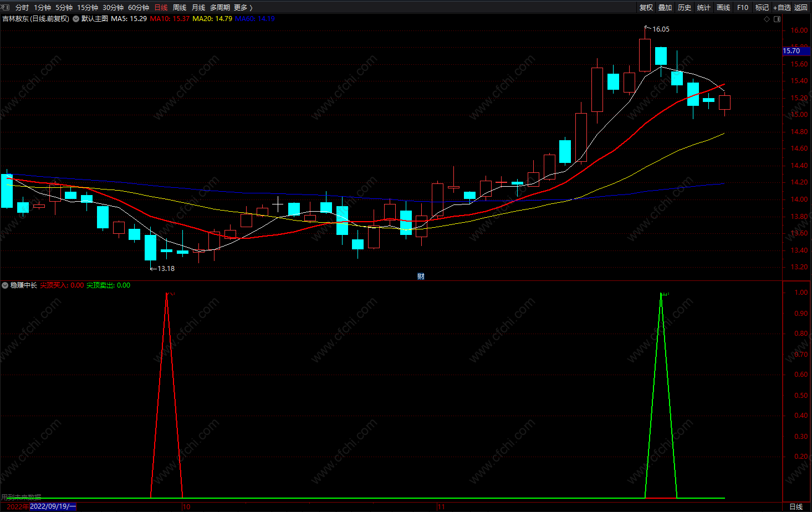Click the 用到未来数据 notice text

tap(21, 497)
